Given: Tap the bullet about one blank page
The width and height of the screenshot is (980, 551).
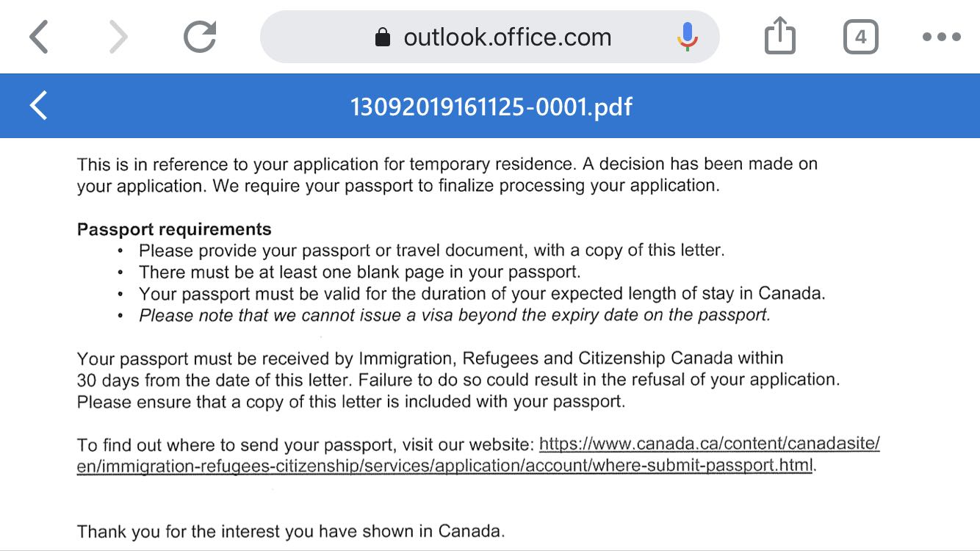Looking at the screenshot, I should coord(359,272).
